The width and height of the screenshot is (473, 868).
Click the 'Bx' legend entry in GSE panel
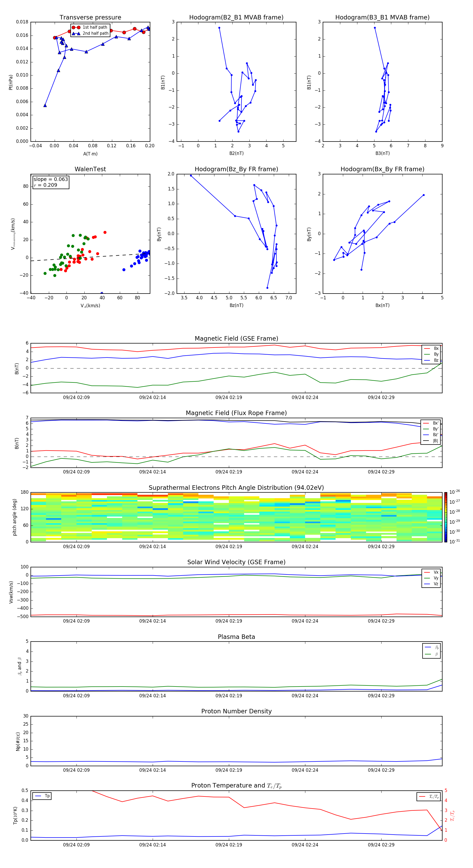tap(431, 349)
